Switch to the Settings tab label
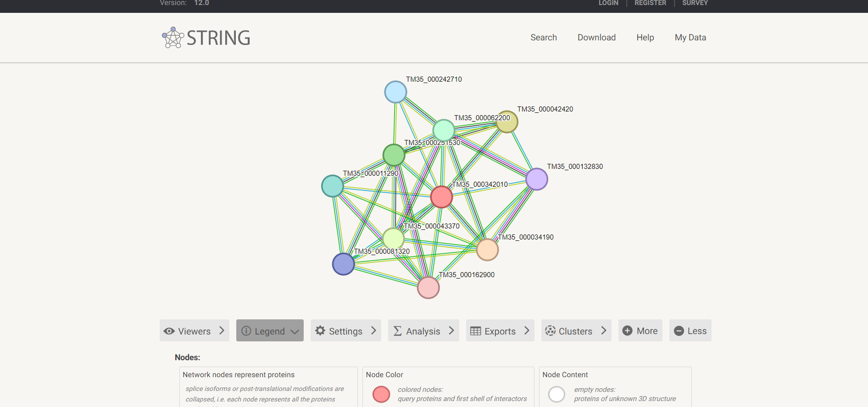Image resolution: width=868 pixels, height=407 pixels. (x=345, y=331)
